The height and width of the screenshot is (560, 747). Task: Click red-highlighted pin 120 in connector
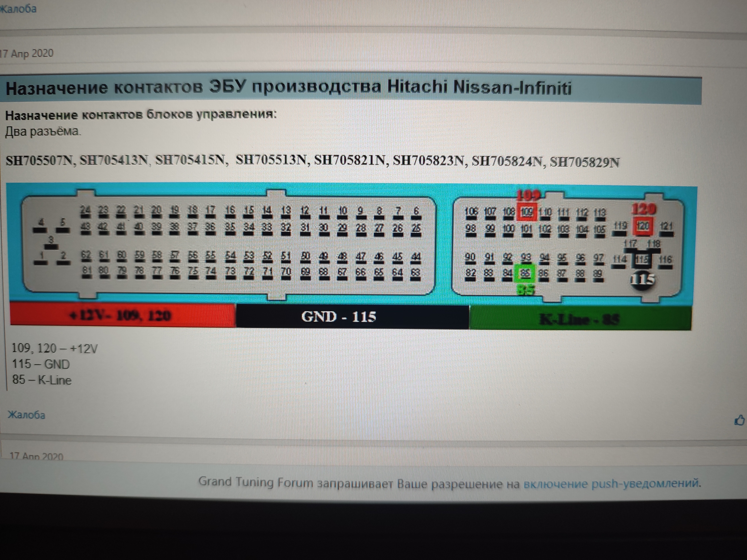pyautogui.click(x=643, y=226)
